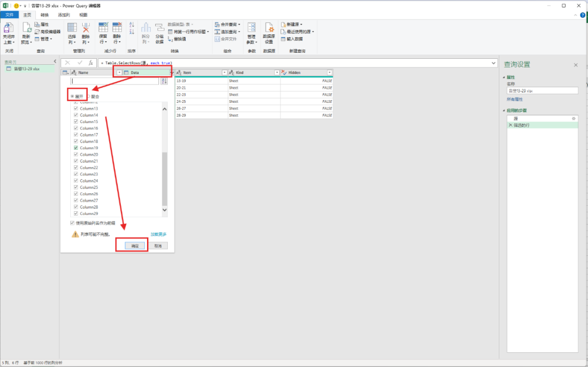Toggle the Column19 checkbox
The image size is (588, 367).
tap(76, 148)
